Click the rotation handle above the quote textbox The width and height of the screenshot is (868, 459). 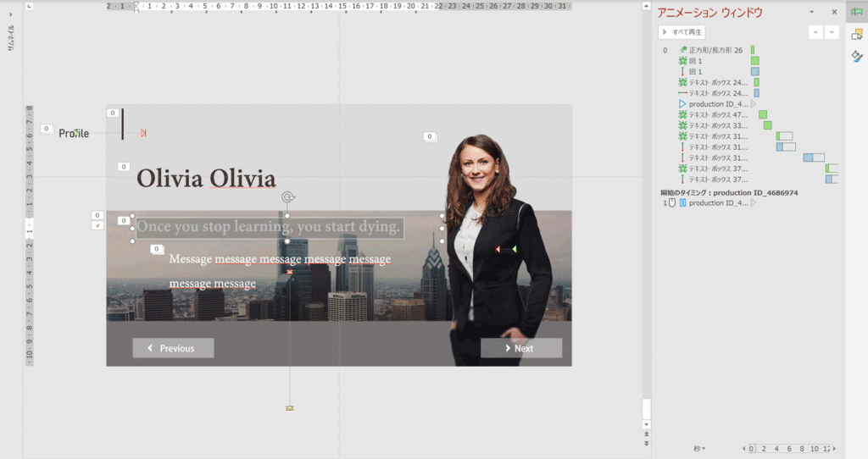[288, 197]
